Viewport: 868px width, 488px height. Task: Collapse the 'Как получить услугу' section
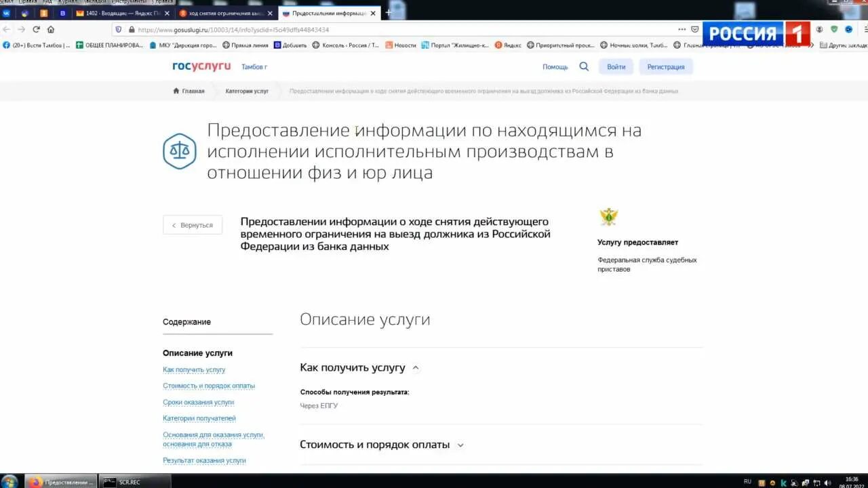tap(416, 368)
